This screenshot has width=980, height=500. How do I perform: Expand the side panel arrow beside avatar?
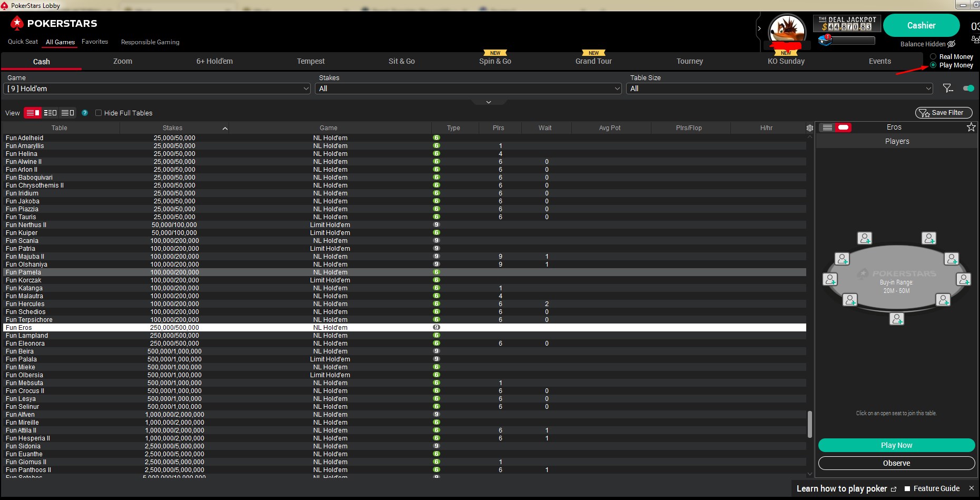759,28
